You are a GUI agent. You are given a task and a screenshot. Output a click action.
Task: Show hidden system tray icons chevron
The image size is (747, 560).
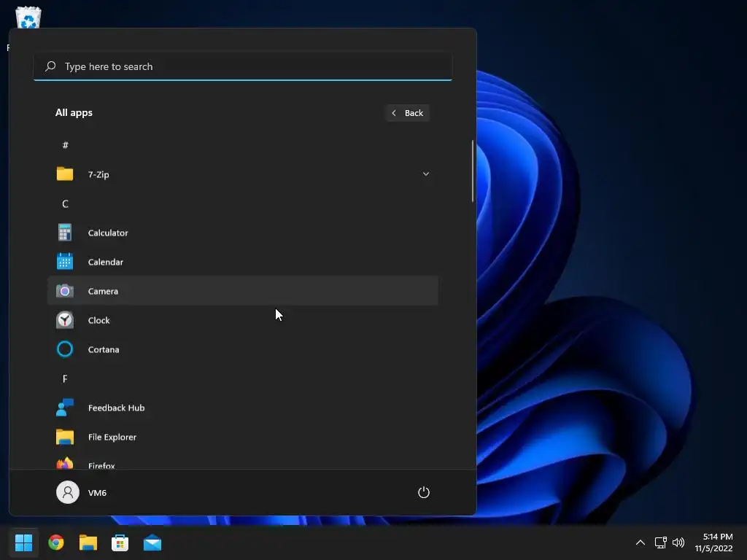[640, 542]
